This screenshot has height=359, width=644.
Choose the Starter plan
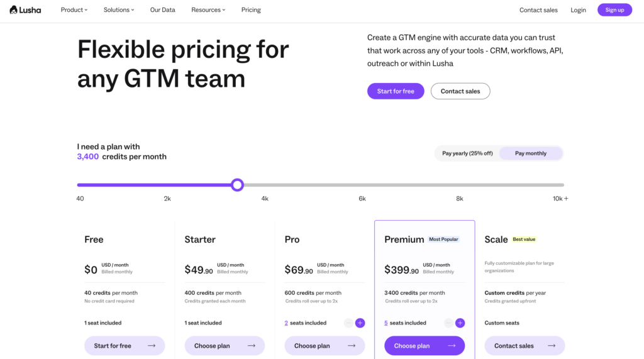click(225, 346)
